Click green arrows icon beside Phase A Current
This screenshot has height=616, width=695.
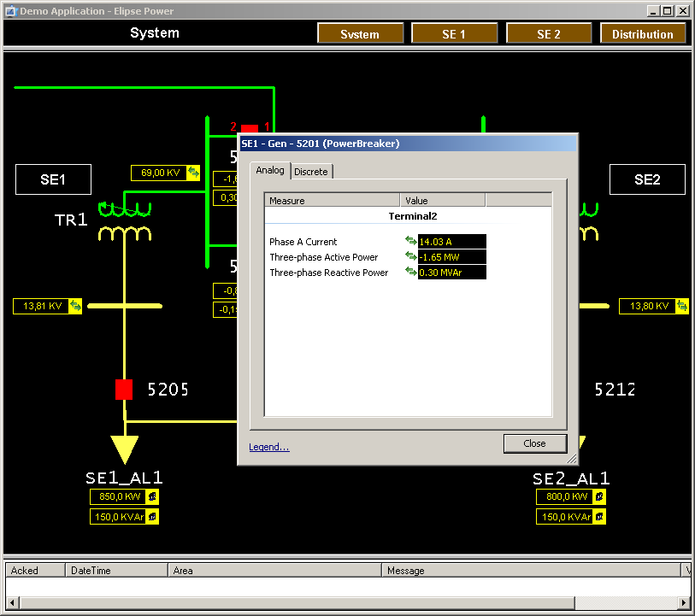(x=411, y=242)
